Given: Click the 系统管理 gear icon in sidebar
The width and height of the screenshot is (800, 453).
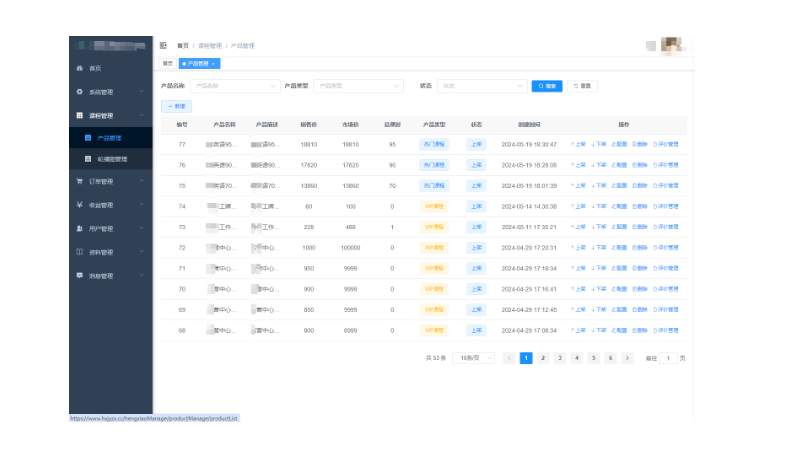Looking at the screenshot, I should click(x=80, y=92).
